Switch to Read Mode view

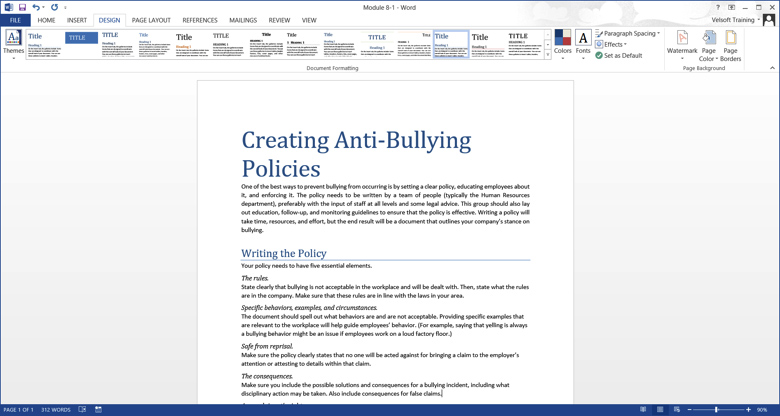pos(643,410)
